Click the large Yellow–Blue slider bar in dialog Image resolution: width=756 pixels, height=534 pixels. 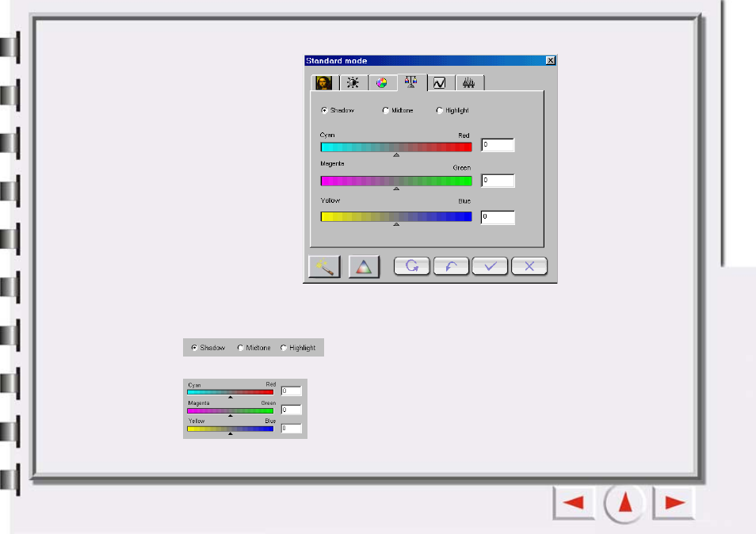click(396, 217)
